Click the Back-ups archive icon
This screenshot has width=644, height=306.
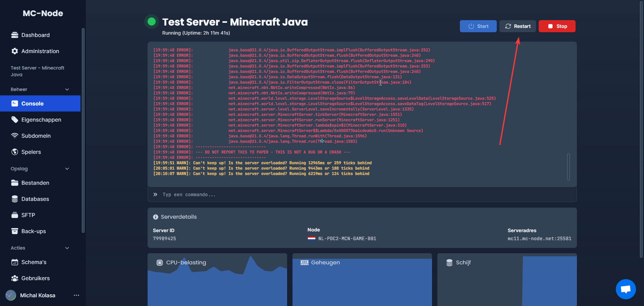(x=15, y=231)
